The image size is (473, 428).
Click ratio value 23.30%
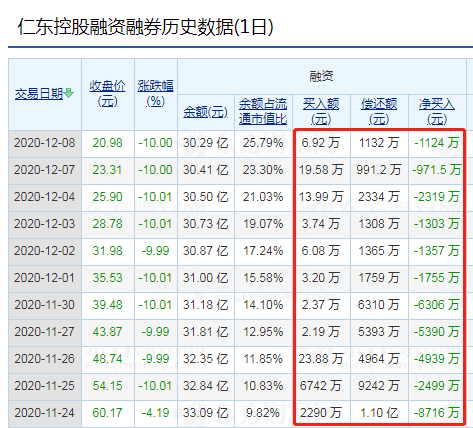click(x=263, y=170)
